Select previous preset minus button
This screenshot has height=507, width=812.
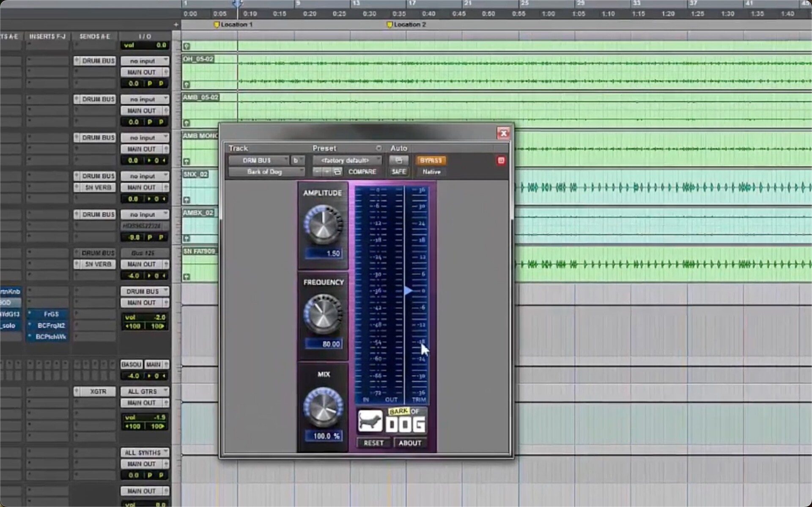tap(317, 171)
